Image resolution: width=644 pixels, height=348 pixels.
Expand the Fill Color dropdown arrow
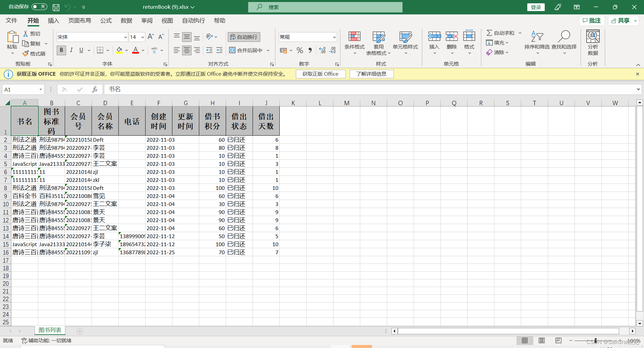126,50
